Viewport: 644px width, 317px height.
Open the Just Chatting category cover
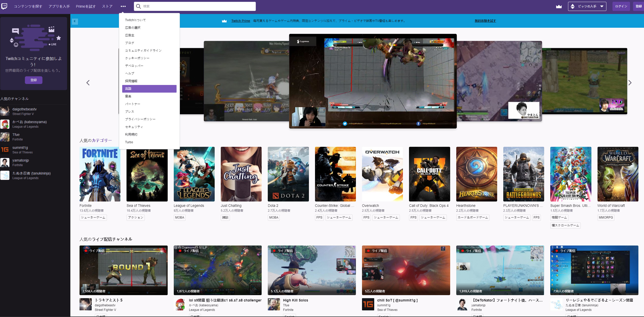click(241, 174)
